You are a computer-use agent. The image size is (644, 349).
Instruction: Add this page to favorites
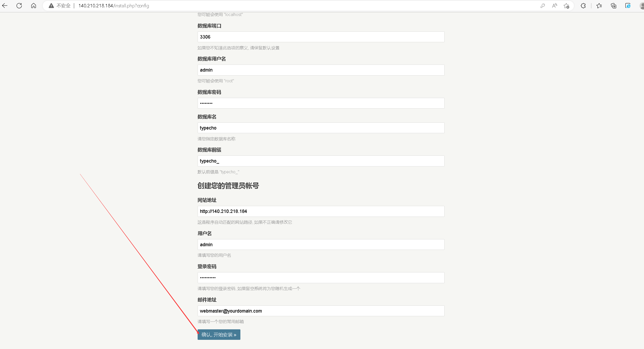coord(566,6)
